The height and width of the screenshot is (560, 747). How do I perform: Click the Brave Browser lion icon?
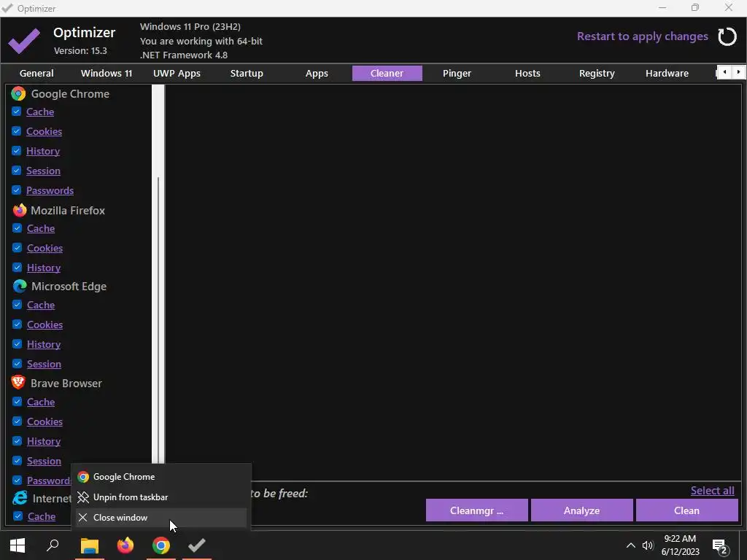[18, 382]
